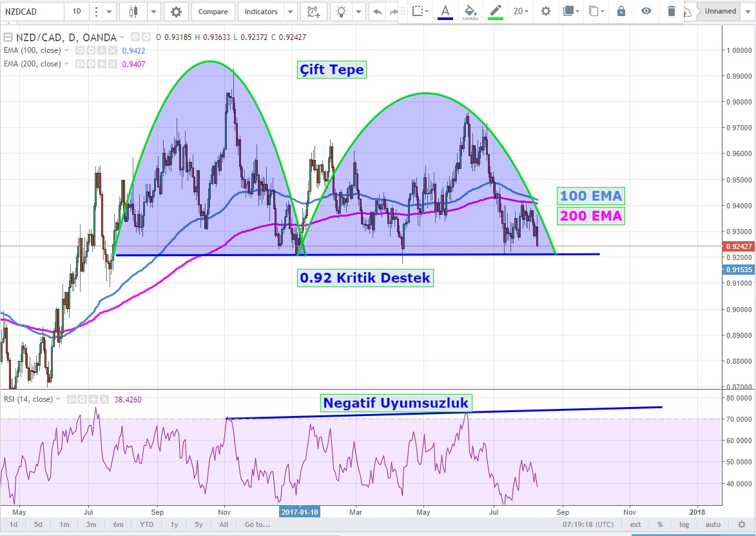Image resolution: width=756 pixels, height=536 pixels.
Task: Select the pencil line color tool
Action: 495,11
